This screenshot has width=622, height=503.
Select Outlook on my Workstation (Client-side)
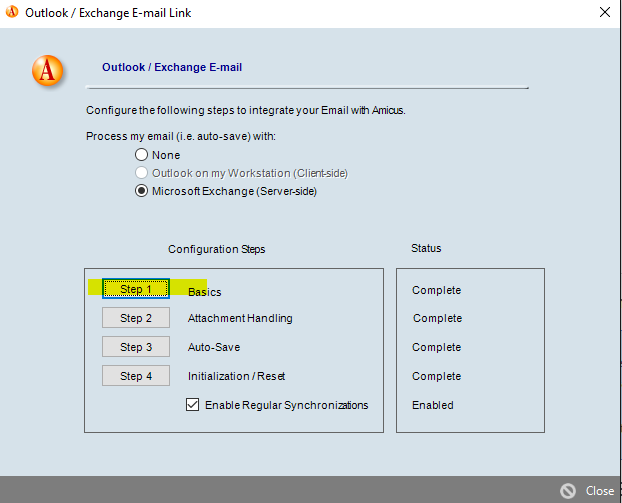(x=141, y=173)
